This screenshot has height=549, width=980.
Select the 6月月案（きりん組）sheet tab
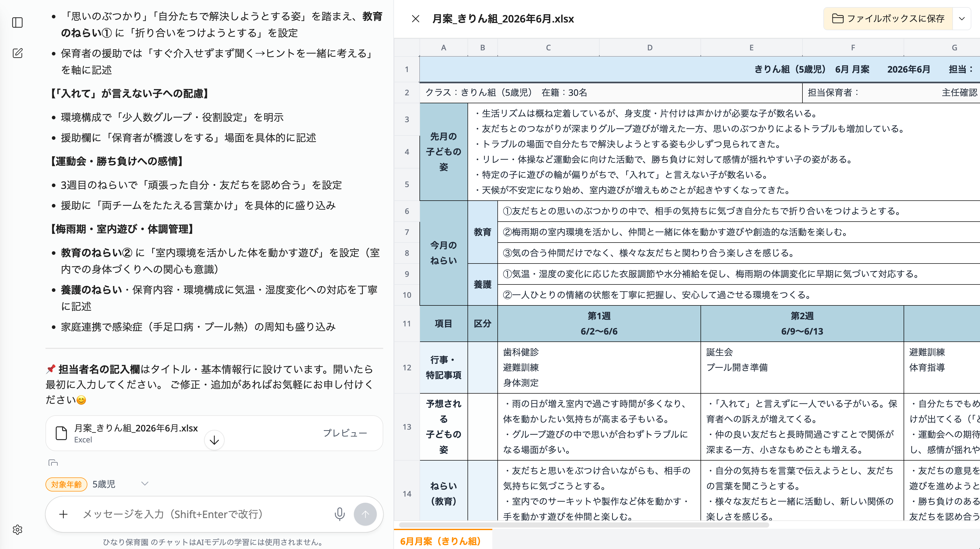(443, 541)
